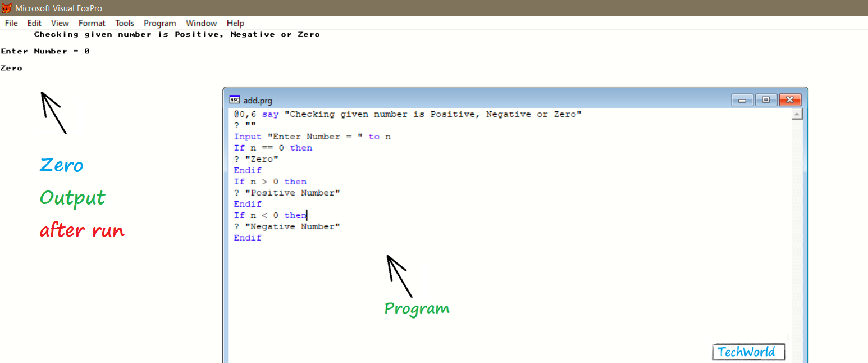The width and height of the screenshot is (868, 363).
Task: Open the Tools menu
Action: (x=124, y=23)
